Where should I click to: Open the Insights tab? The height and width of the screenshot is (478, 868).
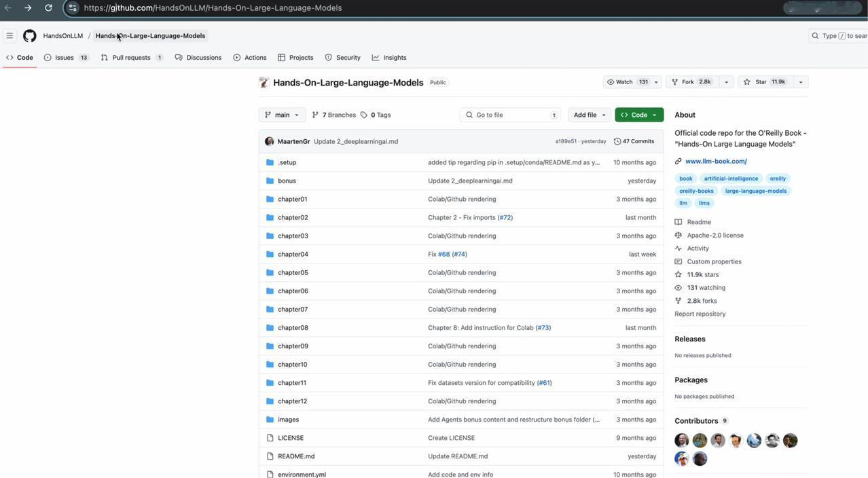389,58
